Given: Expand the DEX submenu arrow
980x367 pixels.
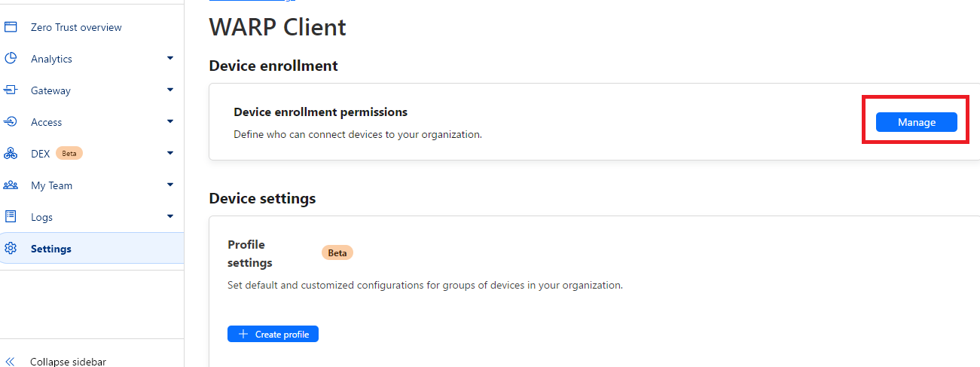Looking at the screenshot, I should click(170, 153).
